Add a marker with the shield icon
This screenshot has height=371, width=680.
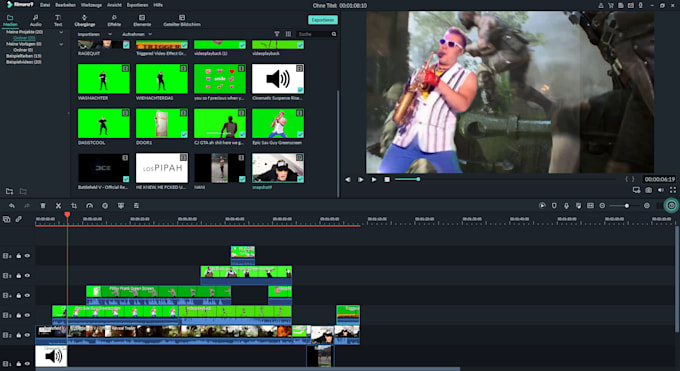tap(554, 206)
